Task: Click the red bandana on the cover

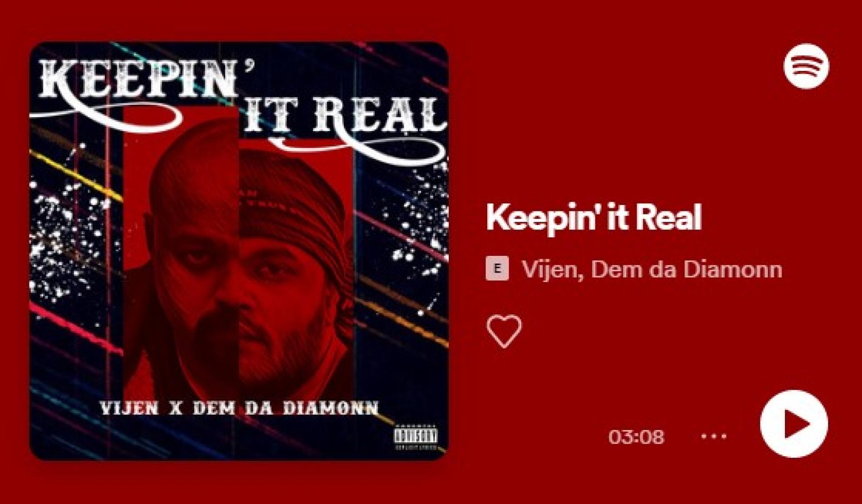Action: [290, 200]
